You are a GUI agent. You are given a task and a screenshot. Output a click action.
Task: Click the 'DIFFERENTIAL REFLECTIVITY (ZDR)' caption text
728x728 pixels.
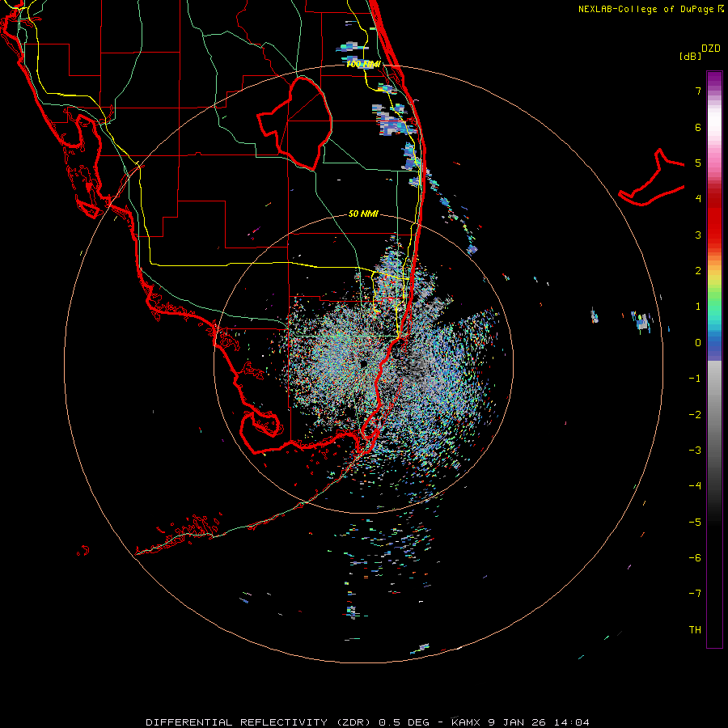260,722
